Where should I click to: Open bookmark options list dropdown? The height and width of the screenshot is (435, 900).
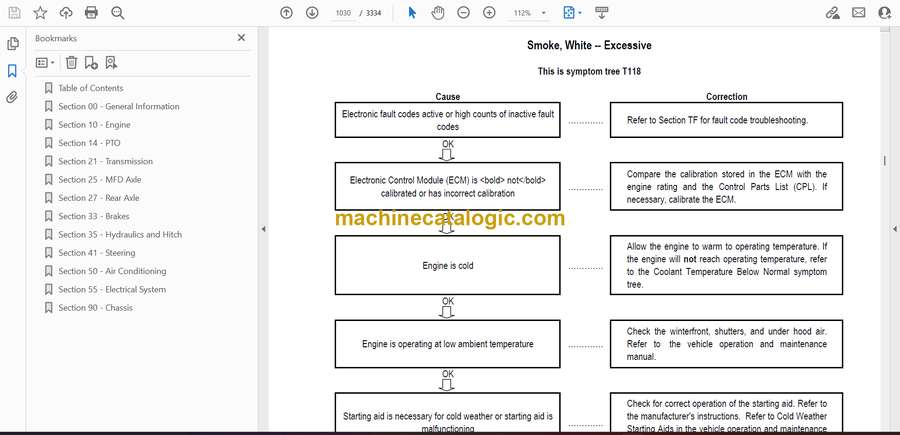[x=45, y=63]
